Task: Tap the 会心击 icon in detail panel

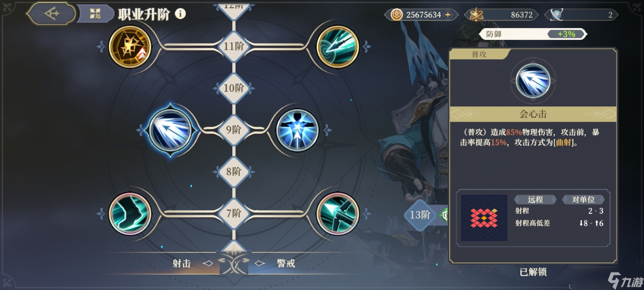Action: [533, 81]
